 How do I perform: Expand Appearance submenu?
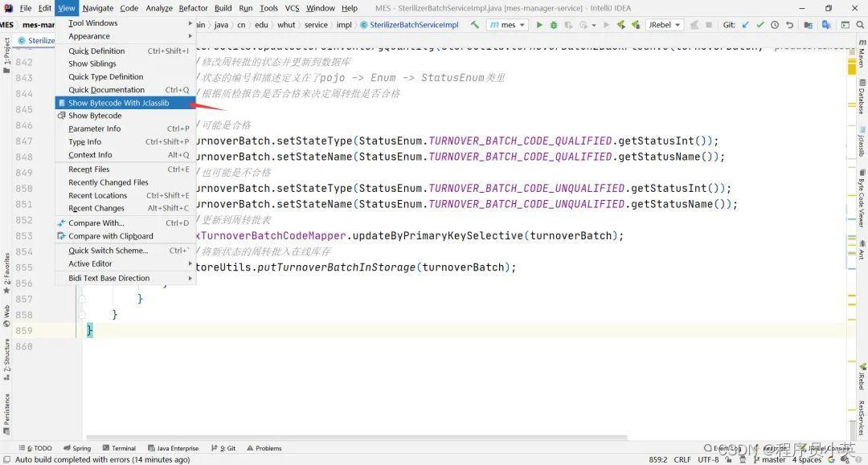coord(125,36)
